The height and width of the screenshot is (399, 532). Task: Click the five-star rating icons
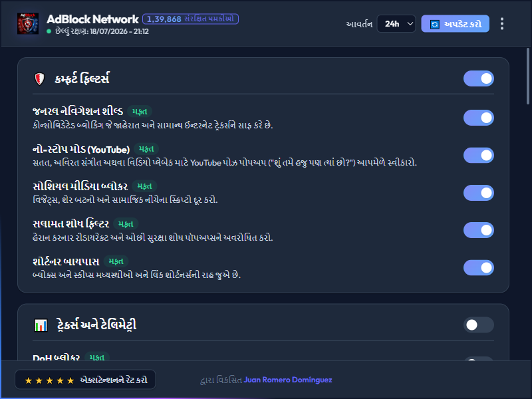[x=49, y=380]
